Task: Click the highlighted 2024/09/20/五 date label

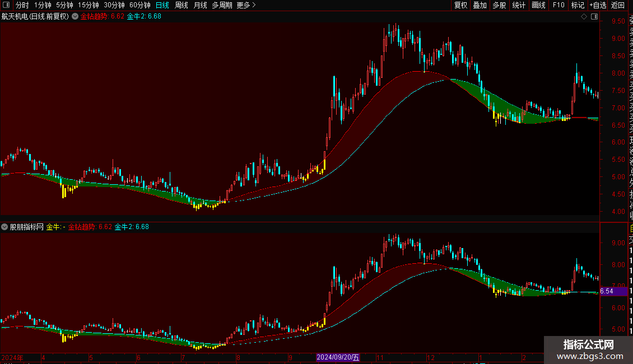Action: coord(338,357)
